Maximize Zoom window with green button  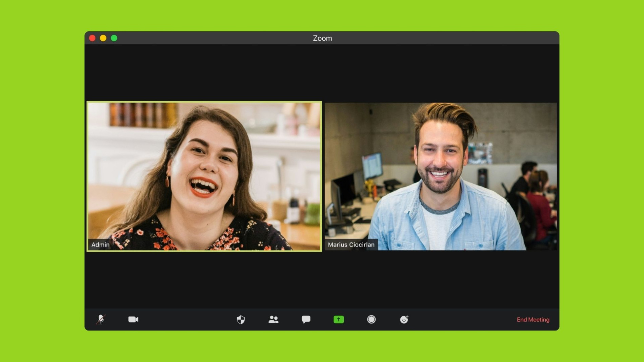[x=114, y=38]
